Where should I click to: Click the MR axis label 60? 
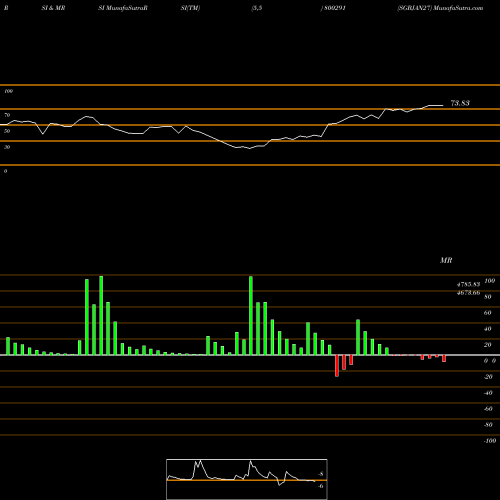(487, 313)
